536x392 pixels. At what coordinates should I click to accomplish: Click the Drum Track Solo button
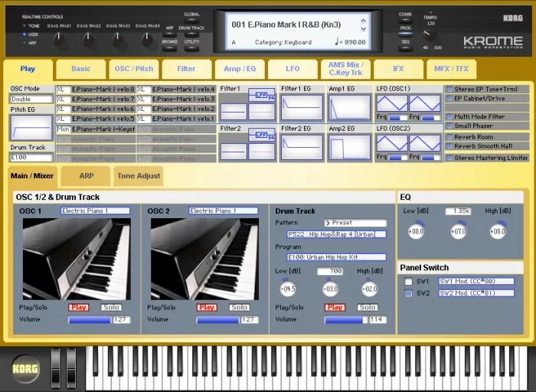click(x=368, y=308)
